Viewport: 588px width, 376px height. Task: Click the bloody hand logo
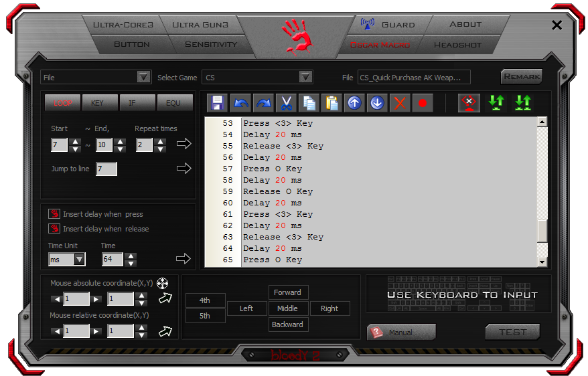point(298,37)
